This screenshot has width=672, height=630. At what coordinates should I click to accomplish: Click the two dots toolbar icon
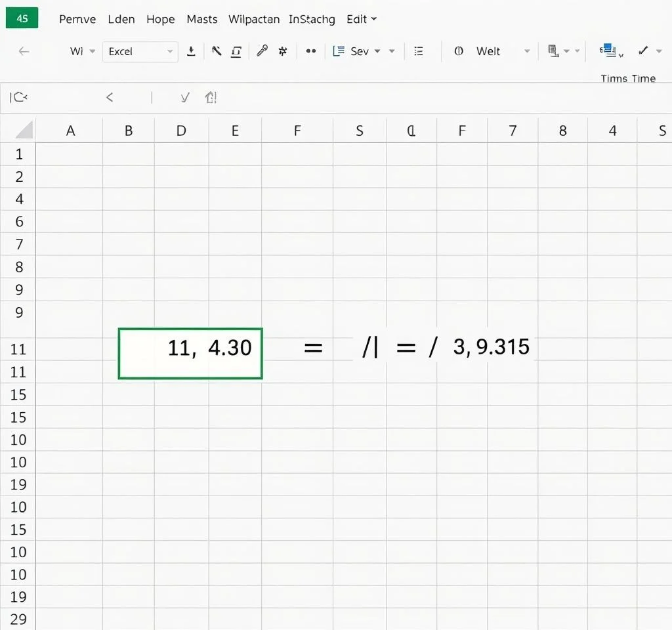tap(311, 51)
